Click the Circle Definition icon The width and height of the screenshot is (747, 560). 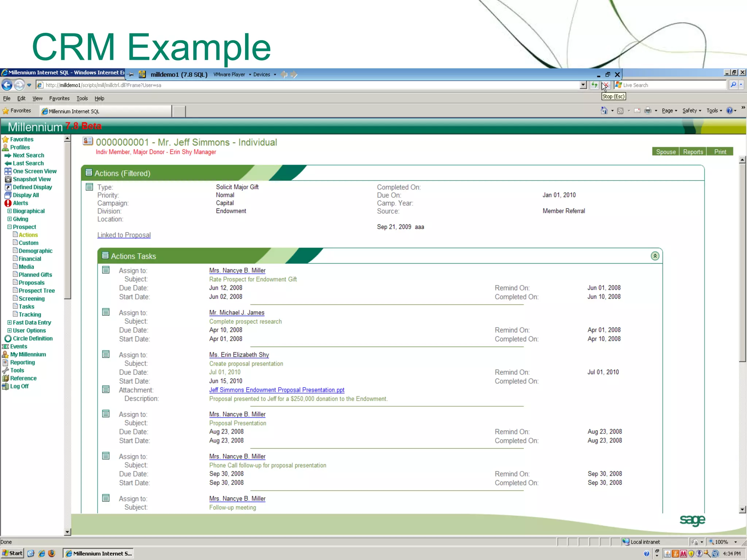coord(8,339)
